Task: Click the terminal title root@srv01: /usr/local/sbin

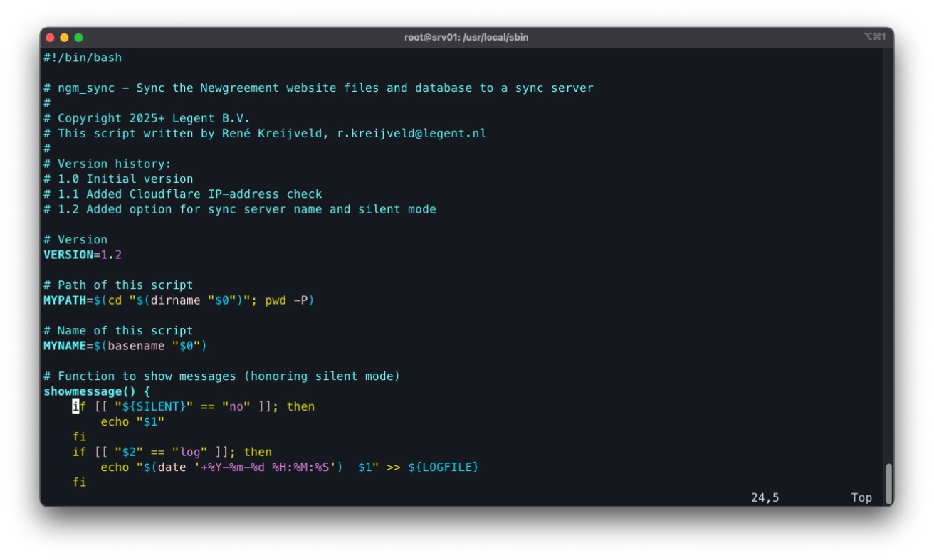Action: coord(466,37)
